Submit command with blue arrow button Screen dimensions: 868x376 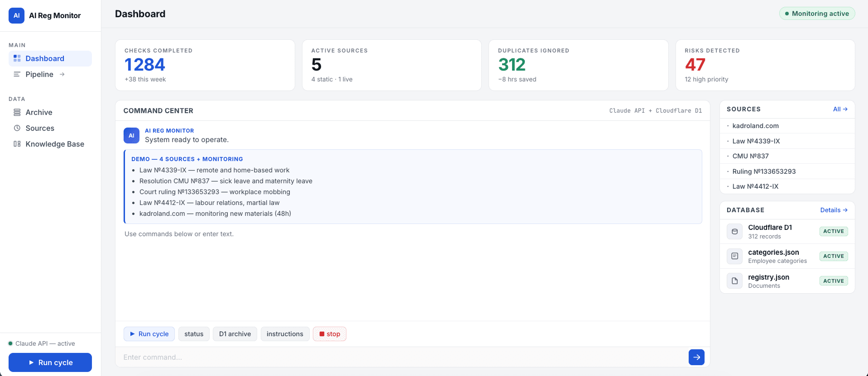pos(696,357)
